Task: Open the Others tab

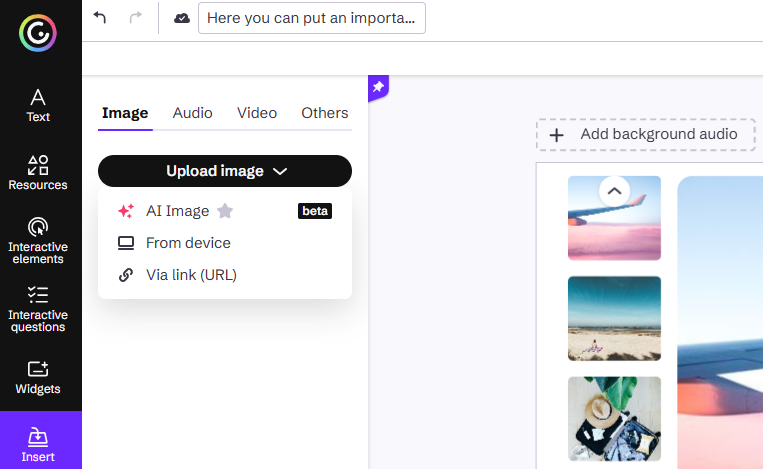Action: pos(325,113)
